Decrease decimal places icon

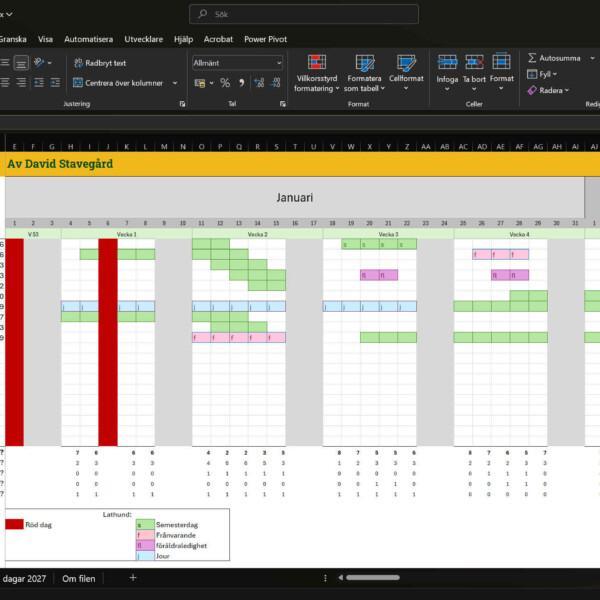pyautogui.click(x=276, y=83)
